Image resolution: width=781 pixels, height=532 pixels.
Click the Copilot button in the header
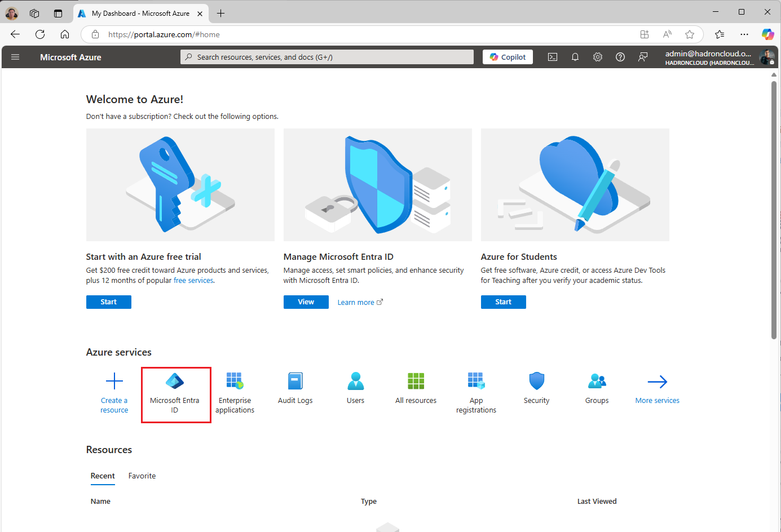(508, 57)
